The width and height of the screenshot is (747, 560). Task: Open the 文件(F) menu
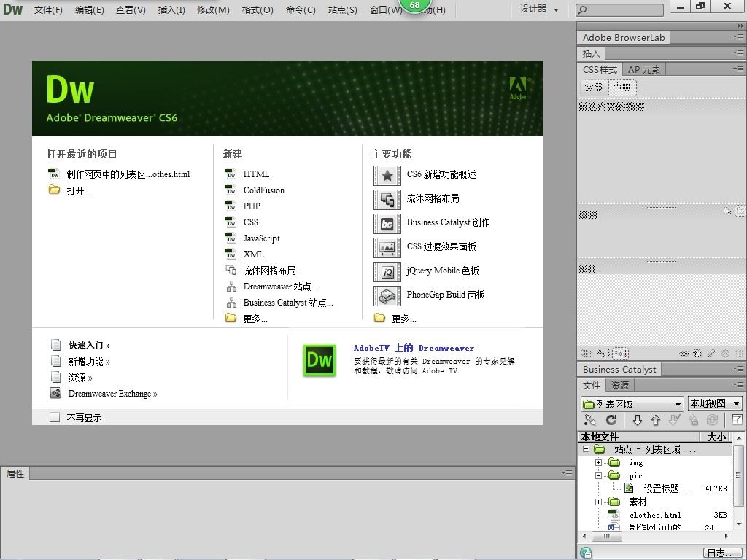click(x=48, y=9)
